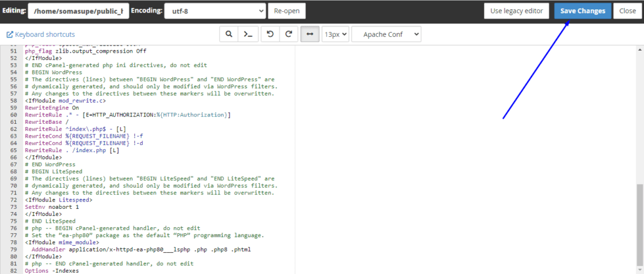Close the editor with Close button
Image resolution: width=644 pixels, height=274 pixels.
point(628,11)
